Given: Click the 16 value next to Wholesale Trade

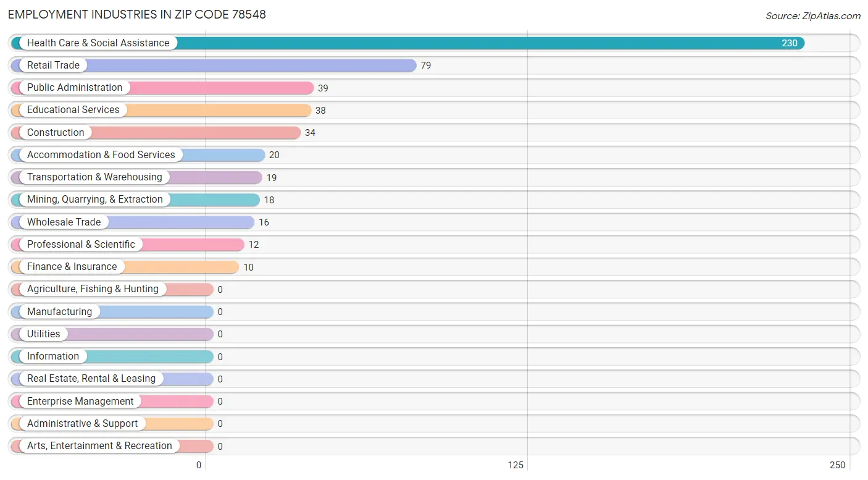Looking at the screenshot, I should tap(264, 222).
